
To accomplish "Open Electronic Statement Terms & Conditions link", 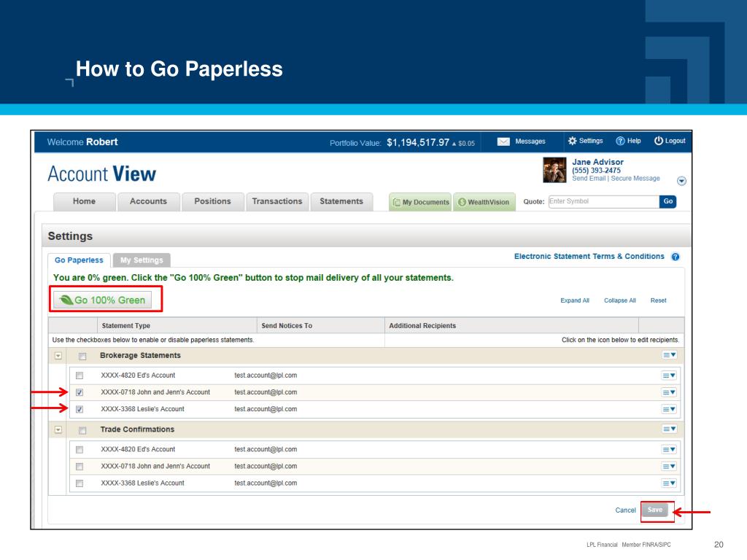I will (589, 256).
